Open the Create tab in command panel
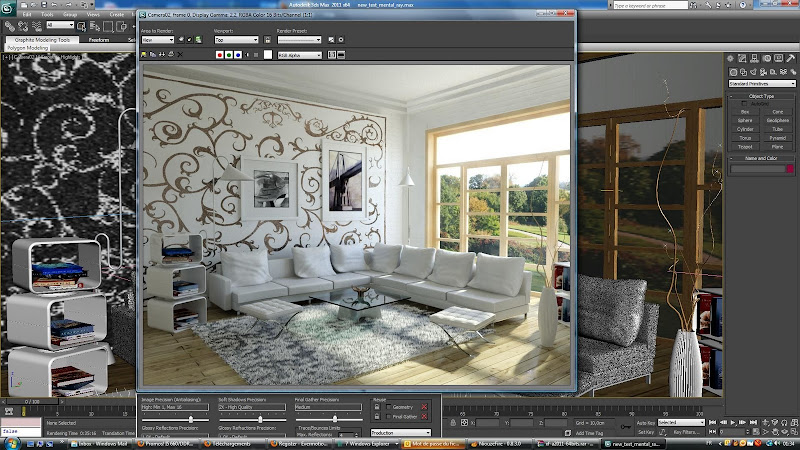Viewport: 800px width, 450px height. coord(731,59)
